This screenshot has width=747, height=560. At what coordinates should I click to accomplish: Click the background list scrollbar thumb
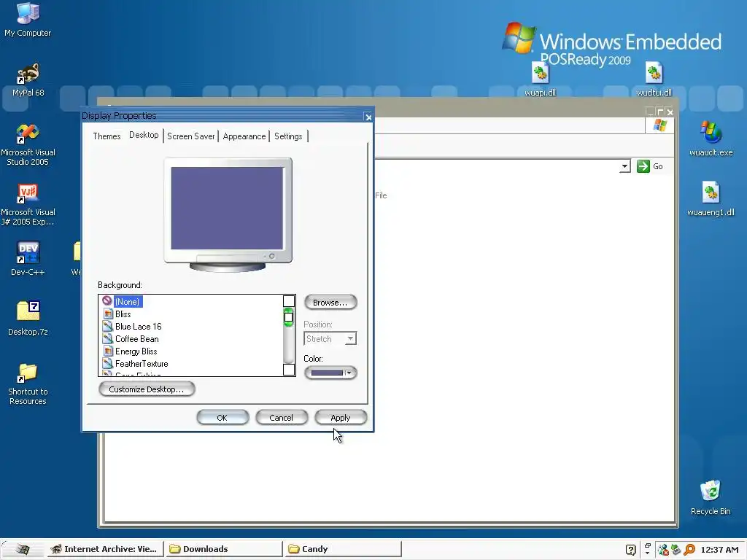point(288,317)
